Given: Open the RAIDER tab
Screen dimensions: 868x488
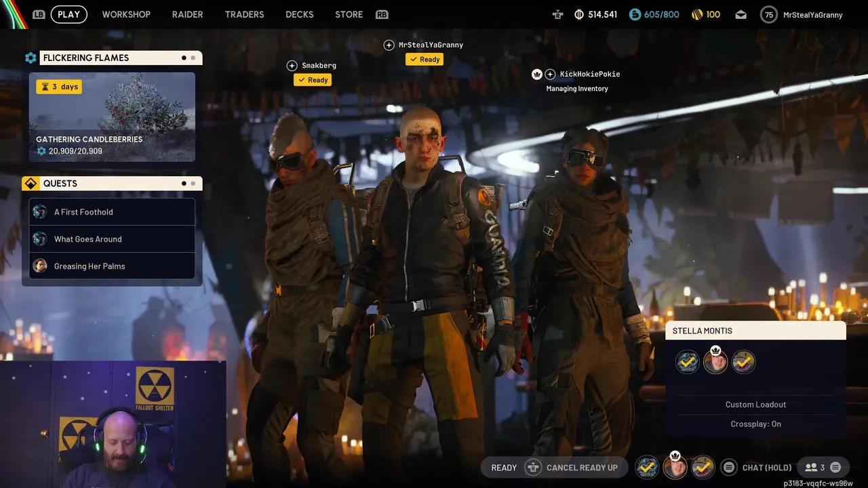Looking at the screenshot, I should tap(187, 14).
